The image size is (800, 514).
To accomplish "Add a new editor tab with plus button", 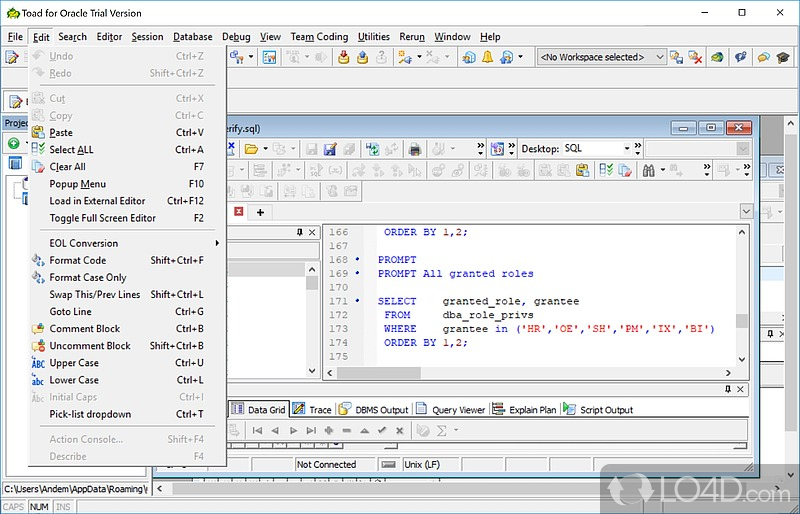I will tap(260, 212).
